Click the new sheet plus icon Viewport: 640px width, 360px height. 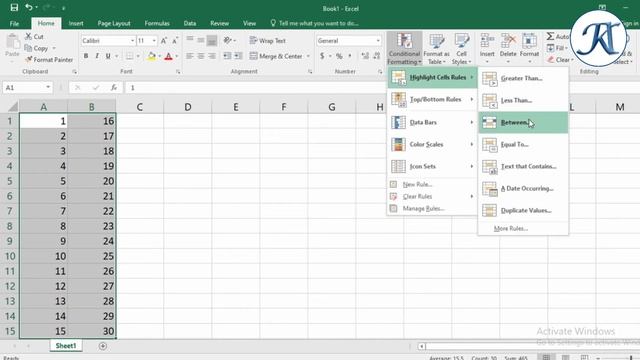tap(102, 346)
